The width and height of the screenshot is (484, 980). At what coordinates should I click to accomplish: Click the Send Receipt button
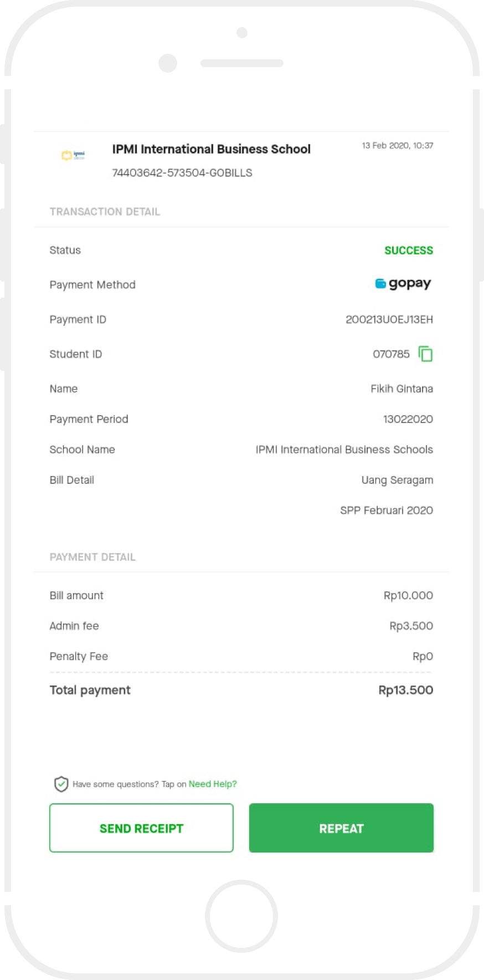(x=141, y=828)
